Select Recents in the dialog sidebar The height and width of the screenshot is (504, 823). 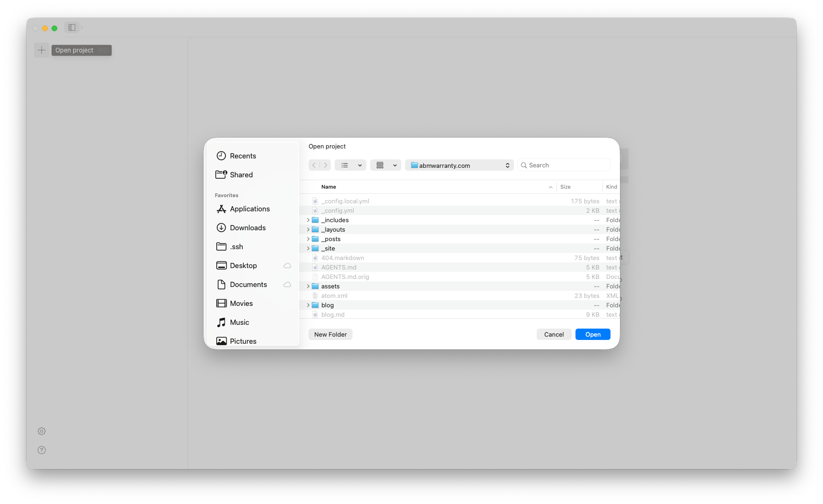click(243, 156)
